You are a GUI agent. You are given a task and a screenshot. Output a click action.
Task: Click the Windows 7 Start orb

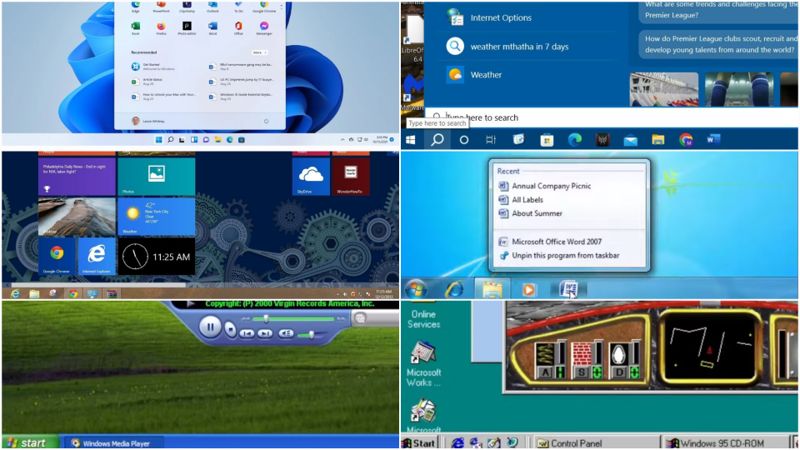[416, 289]
